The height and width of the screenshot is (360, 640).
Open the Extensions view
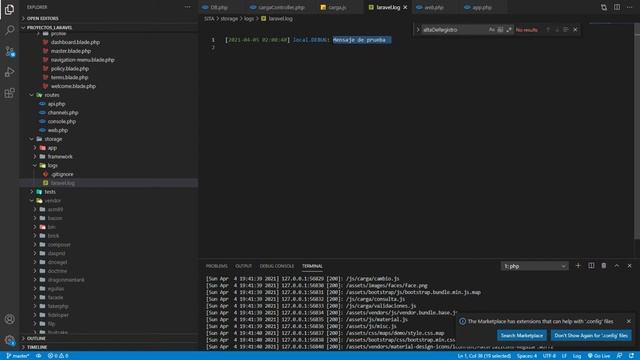coord(9,93)
